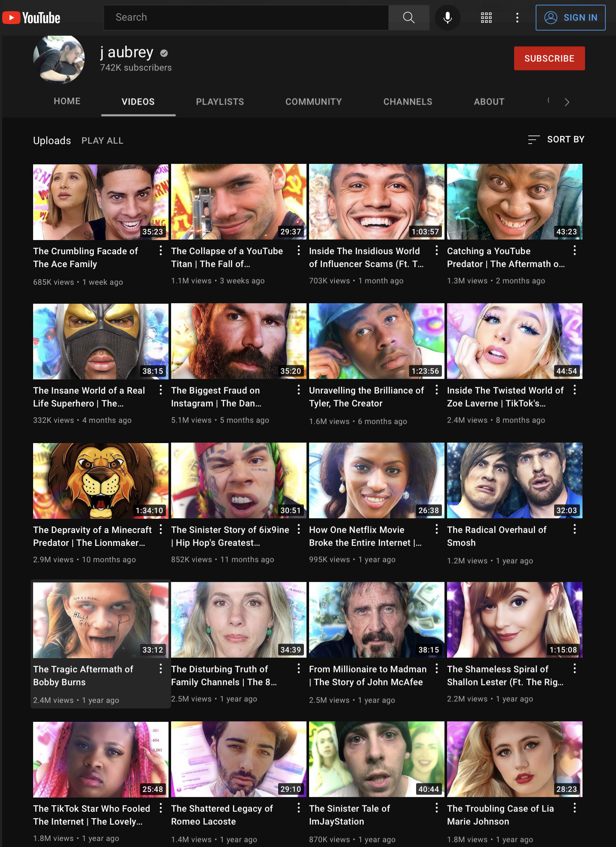This screenshot has height=847, width=616.
Task: Open menu for Family Channels video
Action: click(x=299, y=668)
